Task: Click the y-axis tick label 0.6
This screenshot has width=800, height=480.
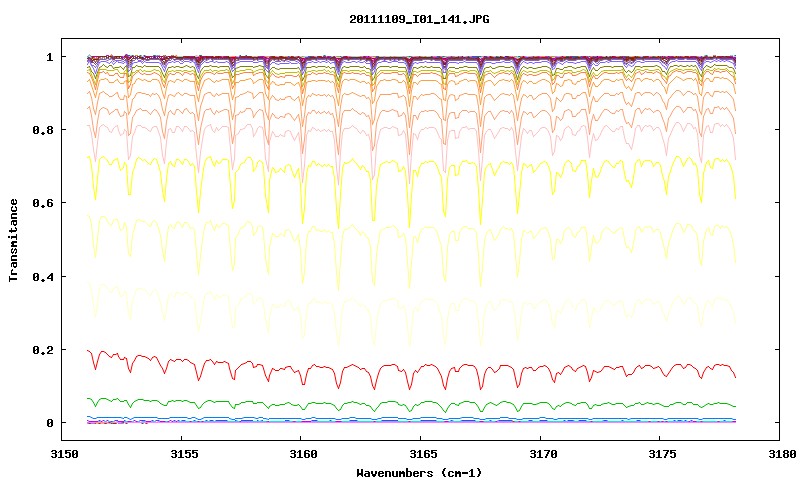Action: point(43,203)
